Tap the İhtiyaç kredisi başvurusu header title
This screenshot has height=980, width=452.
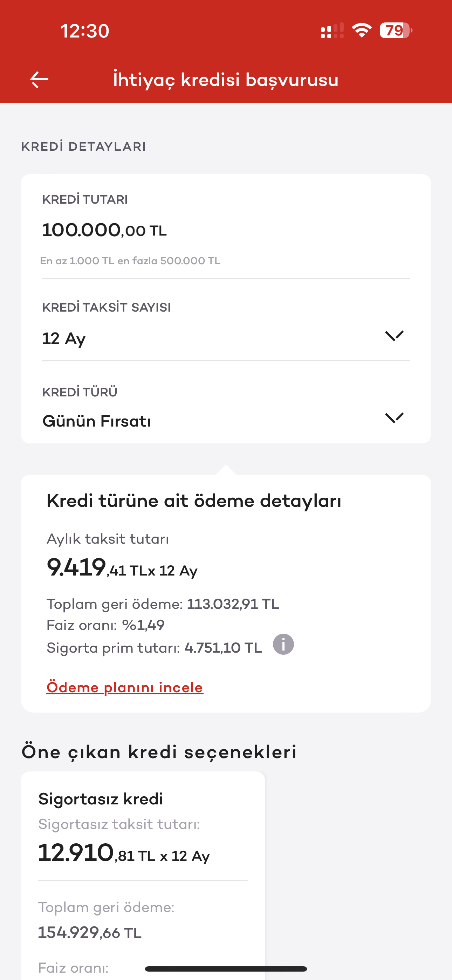coord(226,80)
